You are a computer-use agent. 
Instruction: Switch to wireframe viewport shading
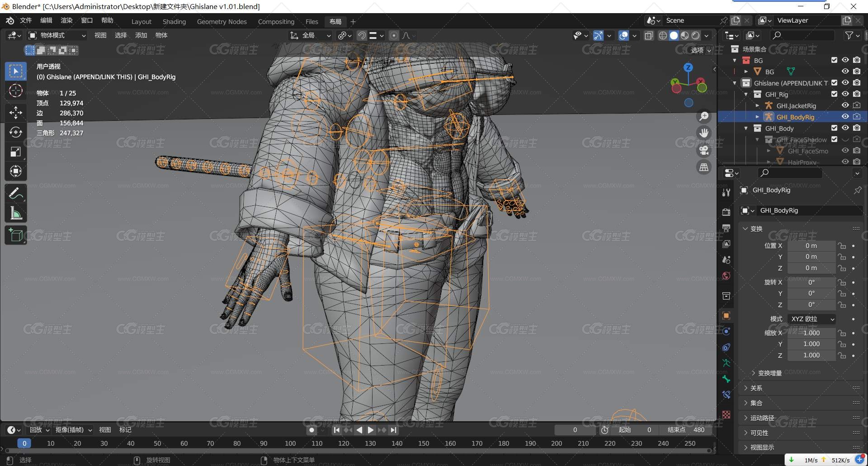(x=663, y=35)
